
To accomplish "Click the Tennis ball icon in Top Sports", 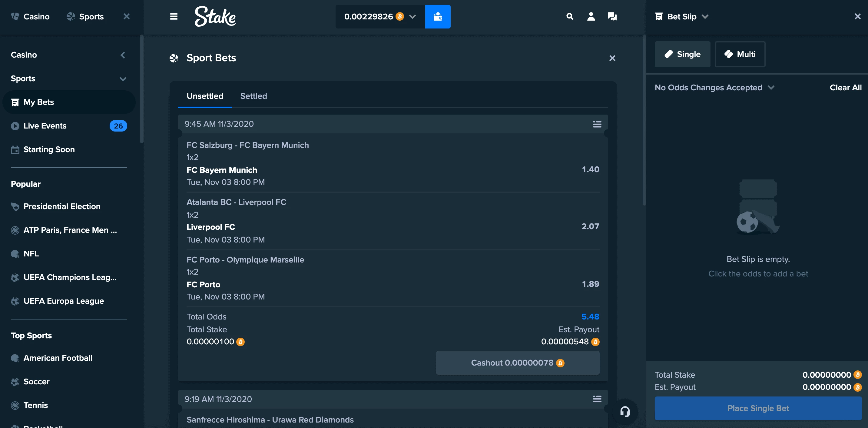I will (x=15, y=405).
